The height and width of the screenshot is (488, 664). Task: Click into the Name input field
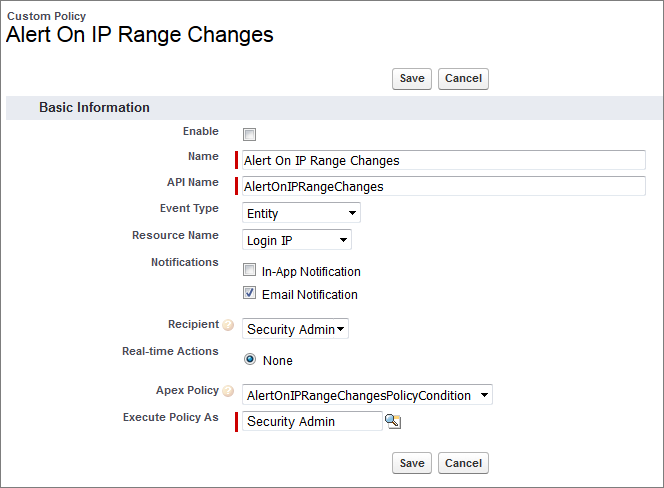(444, 160)
